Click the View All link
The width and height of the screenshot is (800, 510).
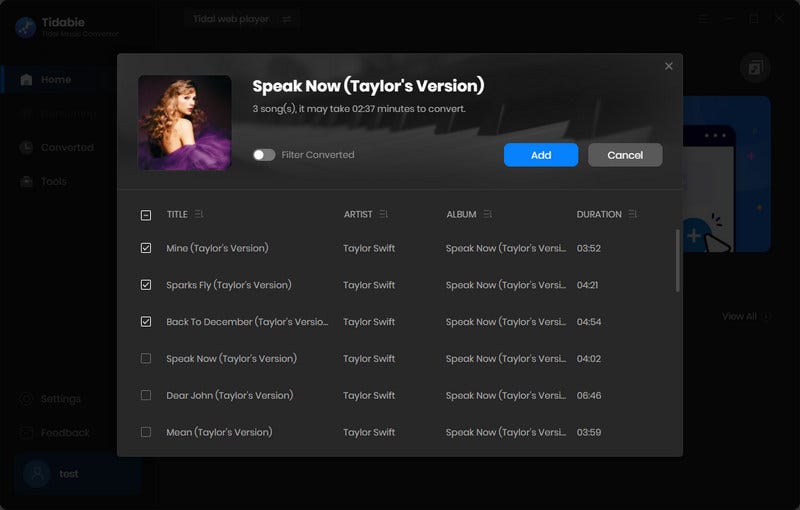(x=744, y=317)
